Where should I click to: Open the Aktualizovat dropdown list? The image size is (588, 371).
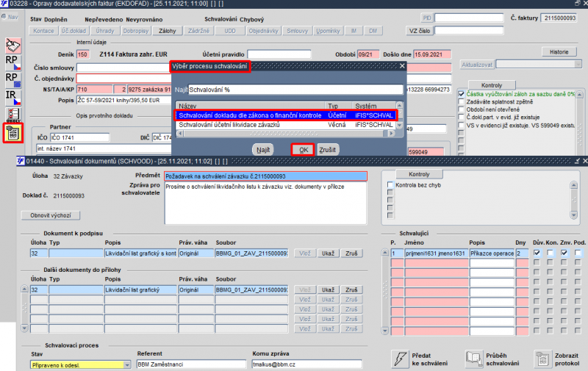coord(578,65)
